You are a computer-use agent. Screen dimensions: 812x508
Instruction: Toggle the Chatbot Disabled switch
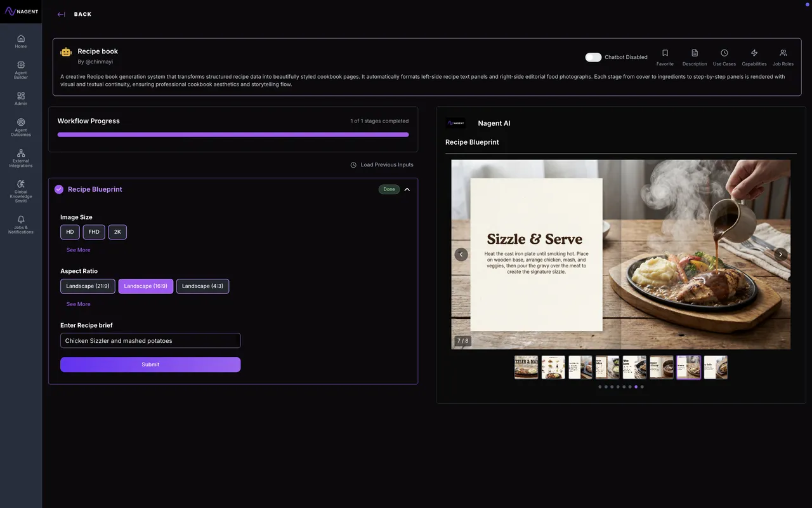(593, 57)
